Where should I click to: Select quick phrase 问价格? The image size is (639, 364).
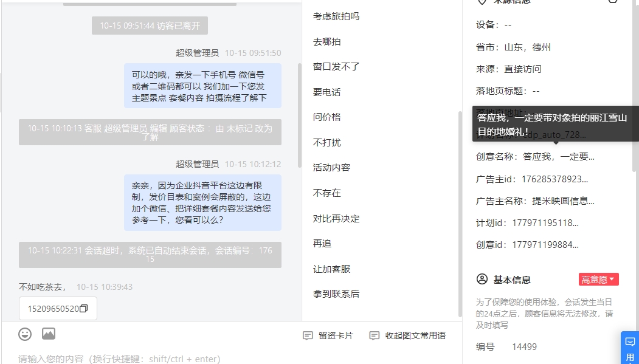[327, 117]
